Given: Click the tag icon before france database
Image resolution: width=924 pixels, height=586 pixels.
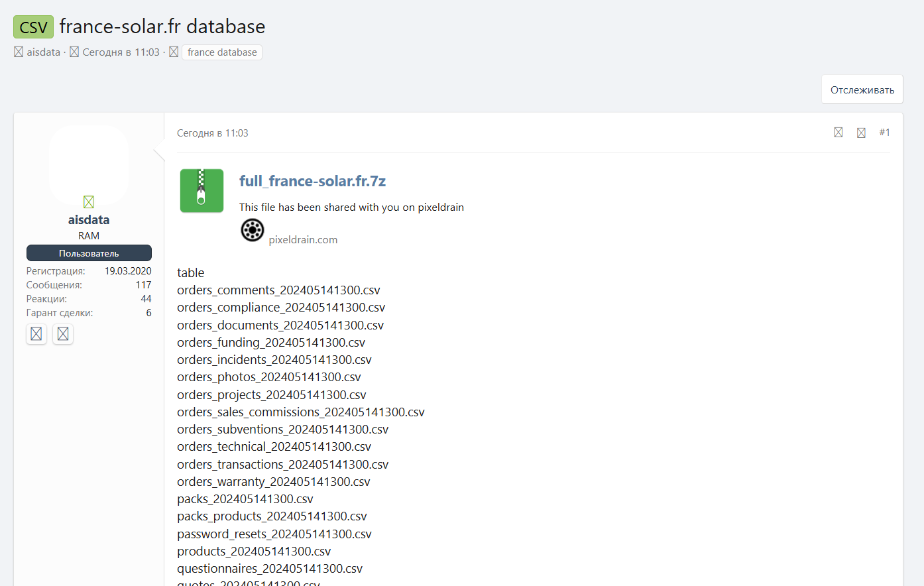Looking at the screenshot, I should click(x=174, y=52).
